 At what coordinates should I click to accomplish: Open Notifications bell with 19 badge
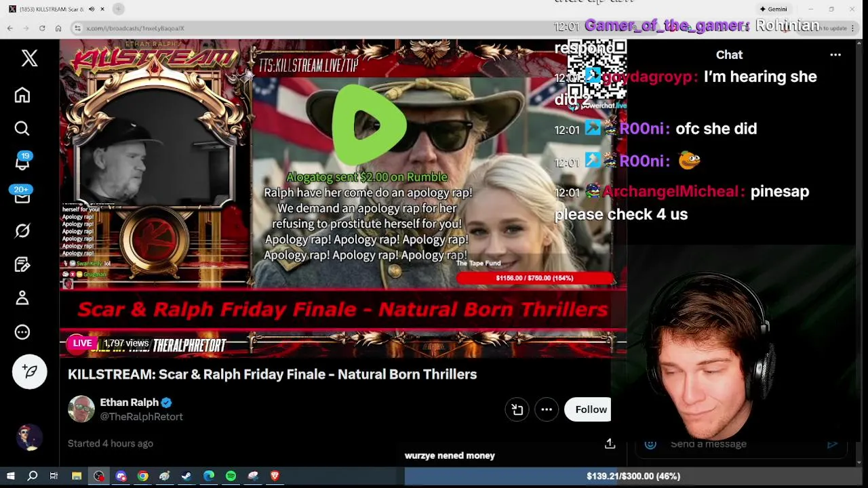pos(22,162)
